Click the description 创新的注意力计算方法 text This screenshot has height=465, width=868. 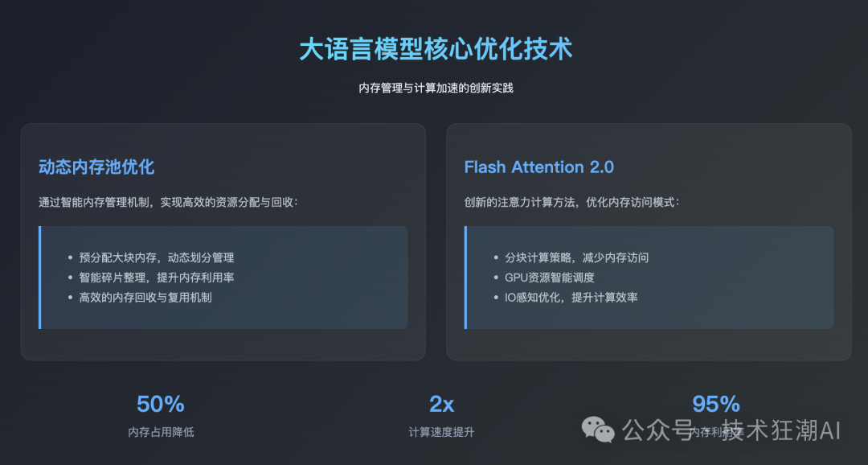[571, 201]
